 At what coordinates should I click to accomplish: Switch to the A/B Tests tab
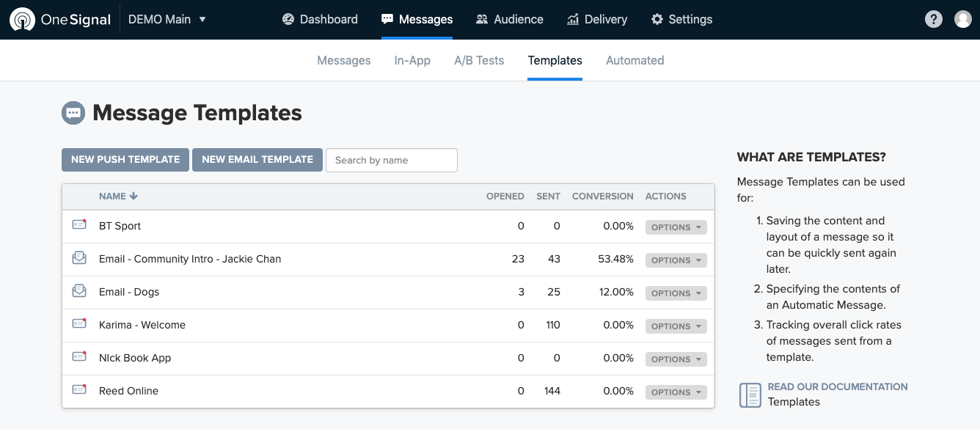point(479,61)
